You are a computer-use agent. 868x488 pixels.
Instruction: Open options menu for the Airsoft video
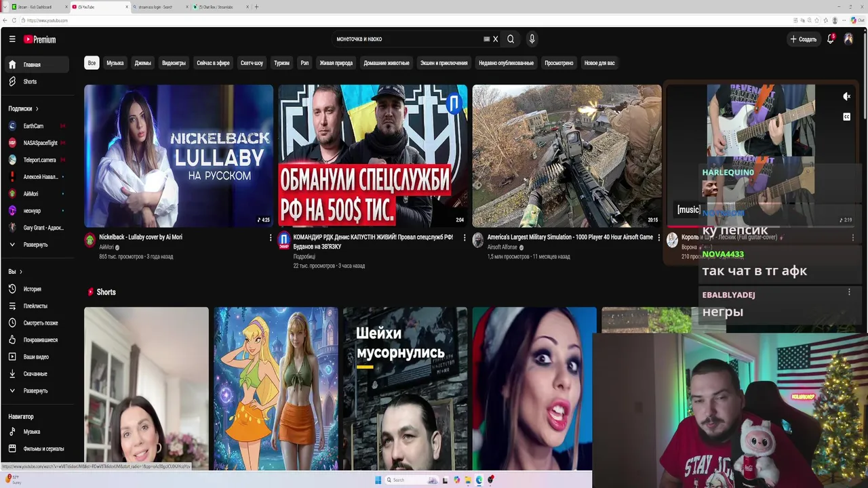tap(658, 238)
